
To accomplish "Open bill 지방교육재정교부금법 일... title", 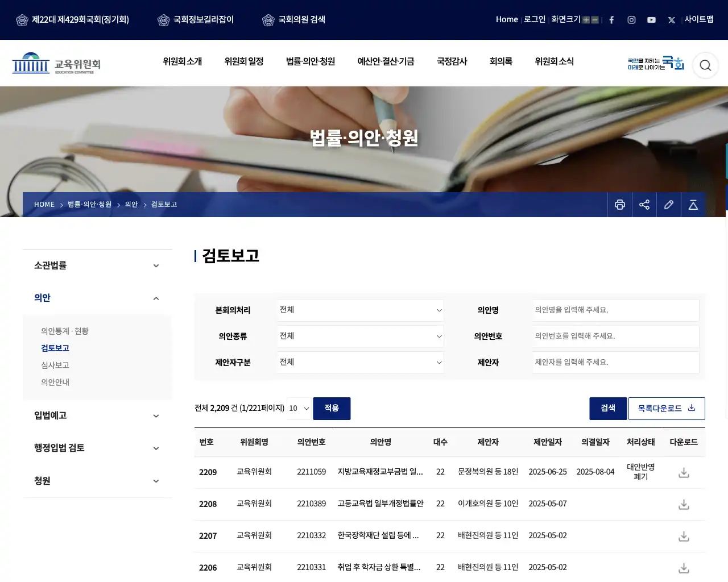I will [380, 472].
